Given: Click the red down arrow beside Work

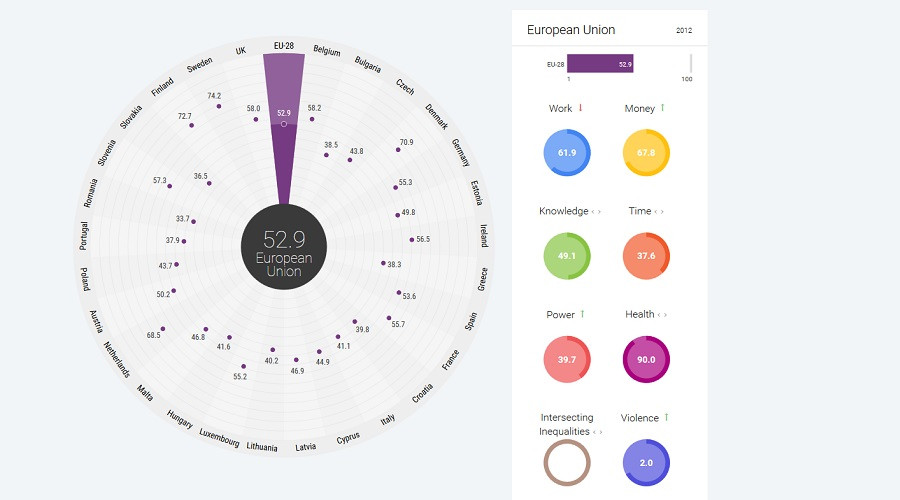Looking at the screenshot, I should point(580,108).
